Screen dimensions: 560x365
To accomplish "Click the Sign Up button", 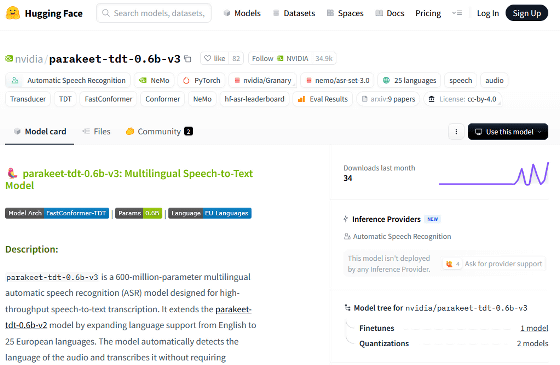I will (526, 13).
